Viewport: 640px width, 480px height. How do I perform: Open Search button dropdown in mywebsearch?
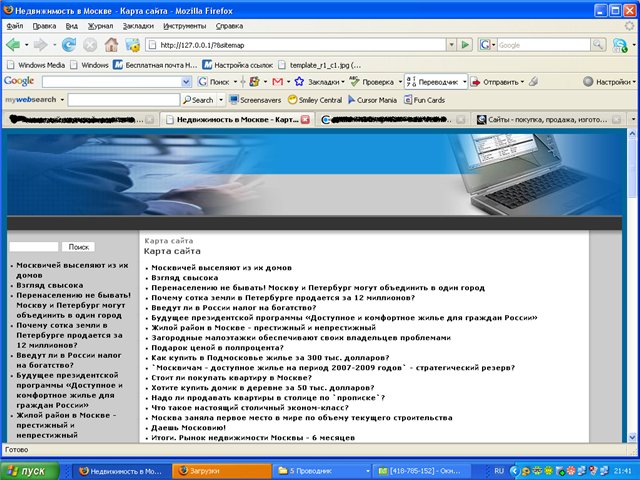221,100
